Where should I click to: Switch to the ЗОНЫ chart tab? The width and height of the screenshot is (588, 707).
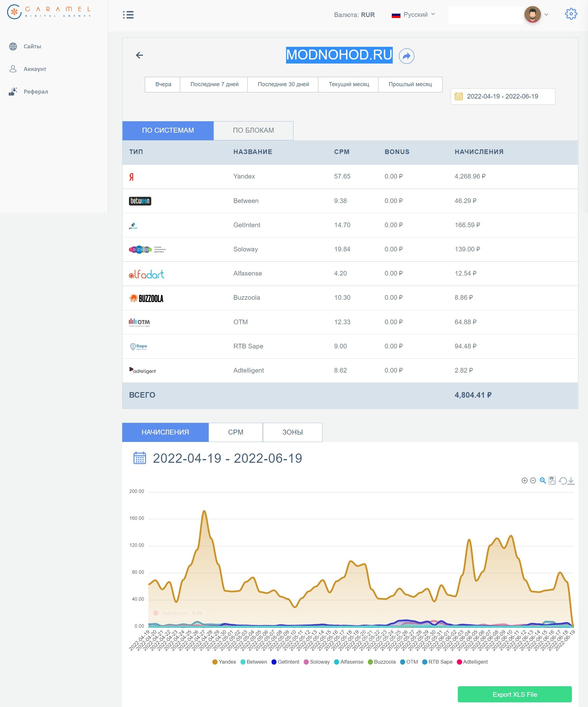click(292, 432)
